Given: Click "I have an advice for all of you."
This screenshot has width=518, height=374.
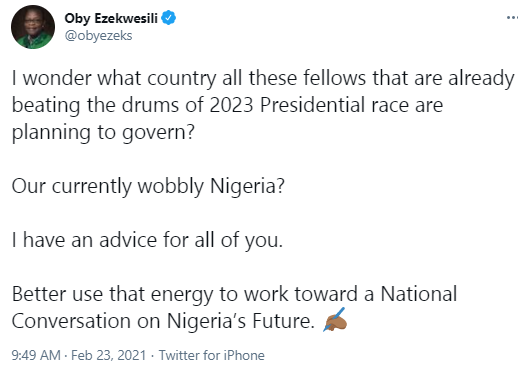Looking at the screenshot, I should 147,240.
